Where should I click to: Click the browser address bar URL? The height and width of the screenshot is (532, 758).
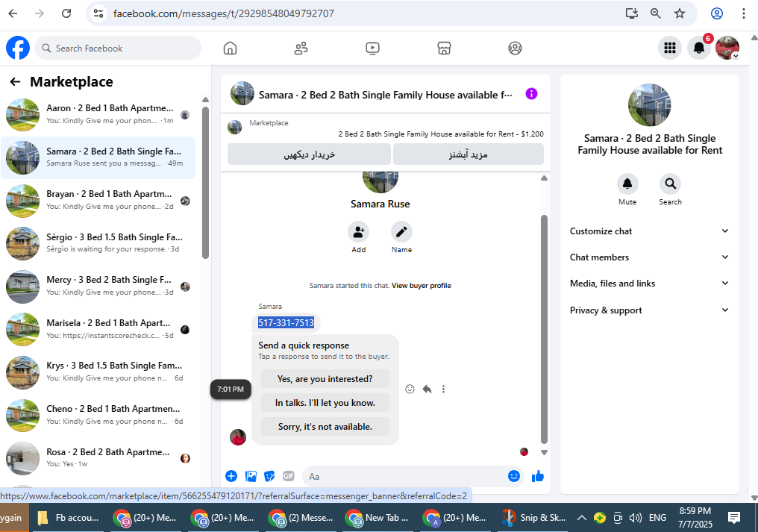tap(223, 13)
